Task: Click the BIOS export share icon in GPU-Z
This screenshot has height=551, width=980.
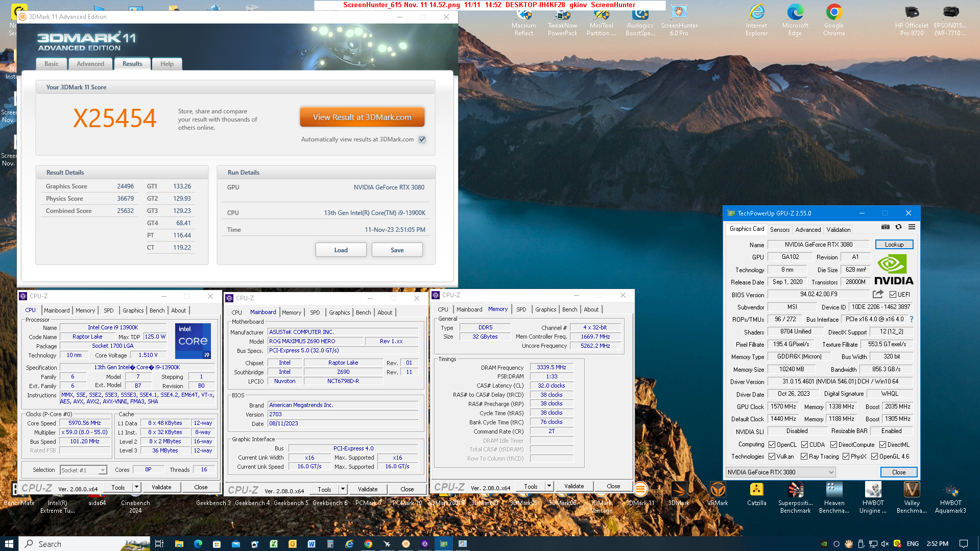Action: pyautogui.click(x=878, y=294)
